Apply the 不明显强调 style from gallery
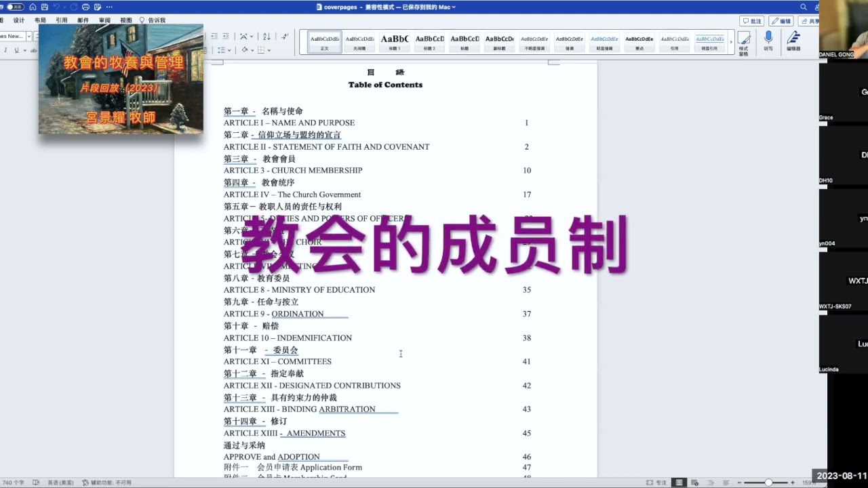 click(534, 42)
